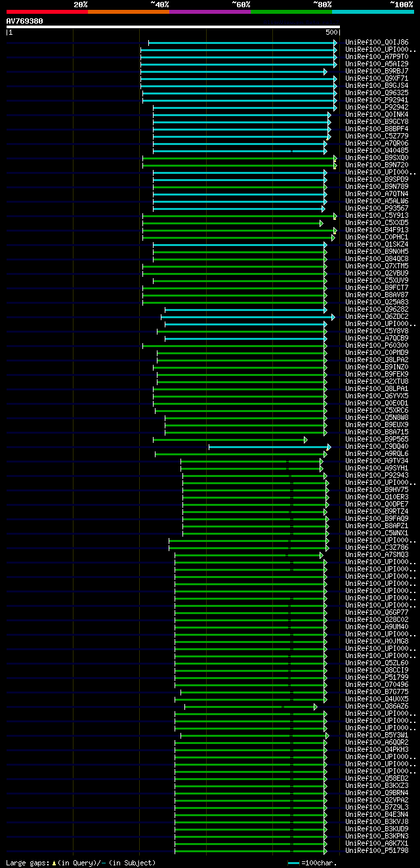Open hit UniRef100_C5Y913

pos(377,216)
